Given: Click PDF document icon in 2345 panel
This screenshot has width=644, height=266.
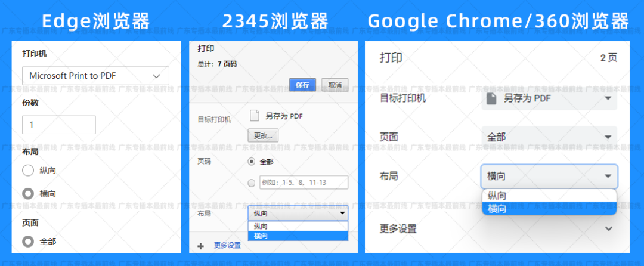Looking at the screenshot, I should pyautogui.click(x=254, y=116).
